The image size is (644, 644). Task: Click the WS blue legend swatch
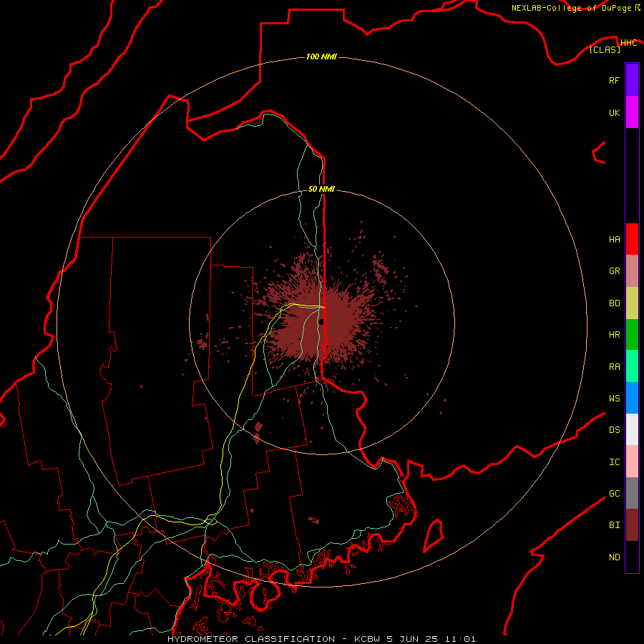[632, 398]
